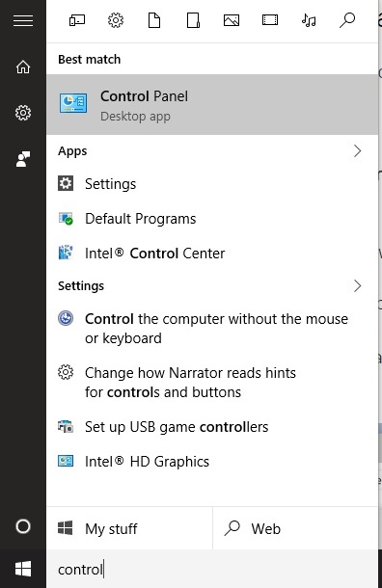This screenshot has height=588, width=382.
Task: Expand the Apps section chevron
Action: (357, 151)
